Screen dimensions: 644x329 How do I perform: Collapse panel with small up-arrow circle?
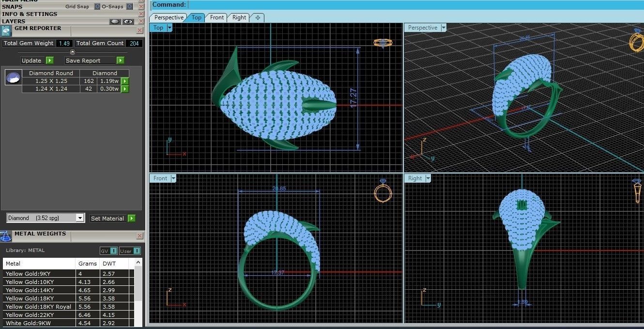coord(73,52)
